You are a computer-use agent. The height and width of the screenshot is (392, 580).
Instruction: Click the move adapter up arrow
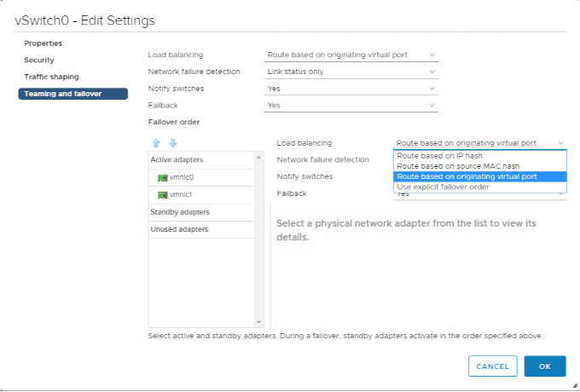(156, 143)
